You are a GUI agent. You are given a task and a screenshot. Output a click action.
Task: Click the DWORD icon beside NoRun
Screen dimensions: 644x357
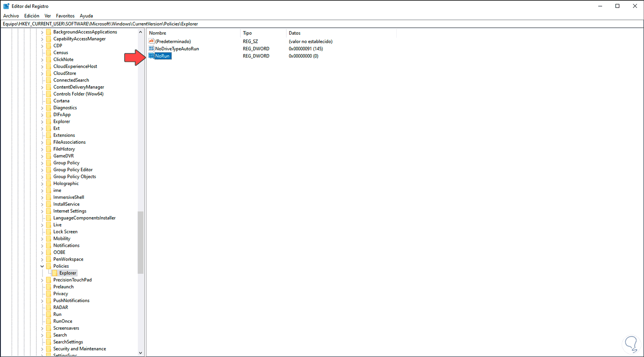pos(151,56)
